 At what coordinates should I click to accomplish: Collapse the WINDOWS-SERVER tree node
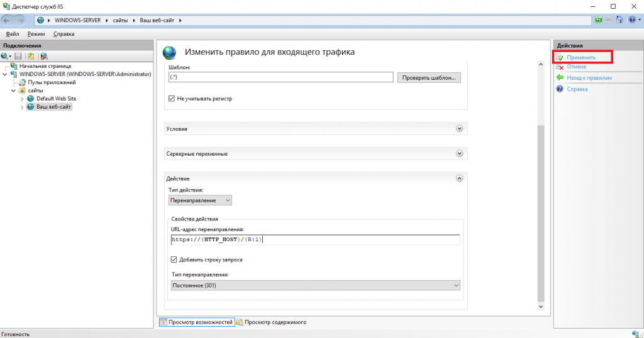(x=5, y=74)
